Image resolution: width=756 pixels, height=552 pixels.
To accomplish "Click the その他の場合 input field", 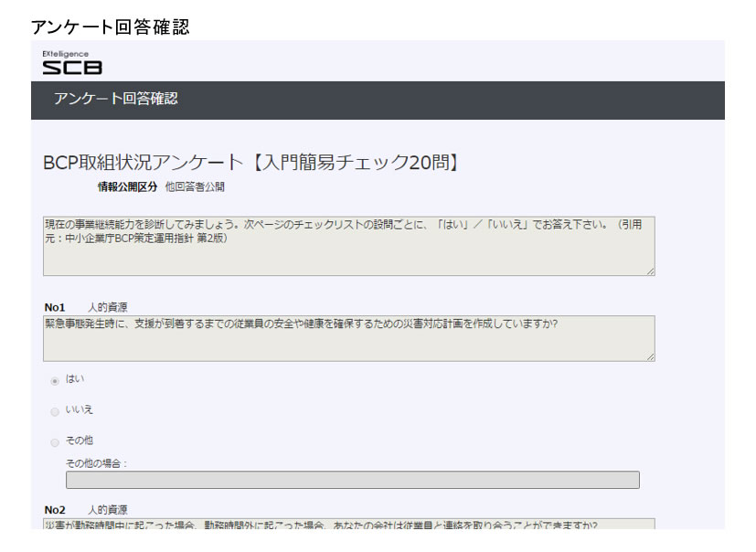I will (353, 480).
